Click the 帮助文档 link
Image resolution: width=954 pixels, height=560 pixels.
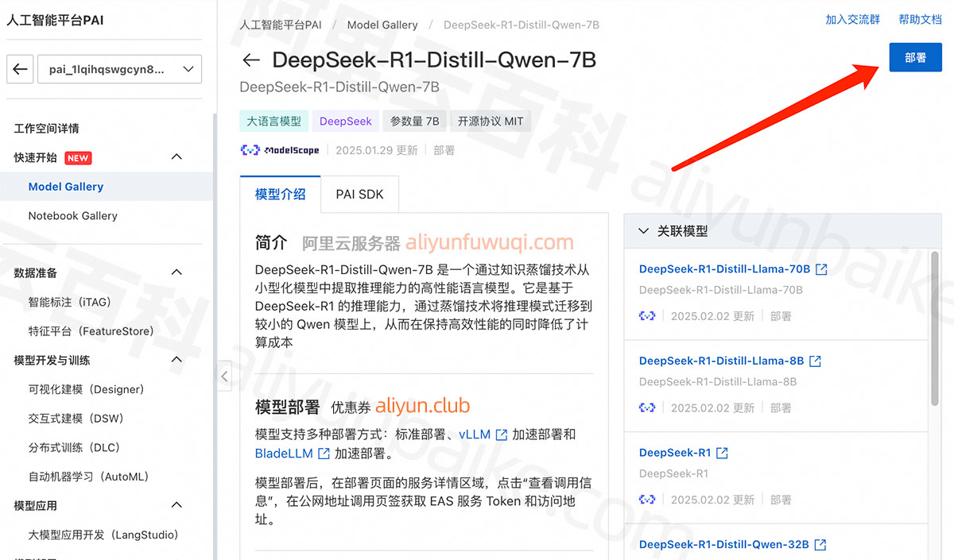[920, 20]
